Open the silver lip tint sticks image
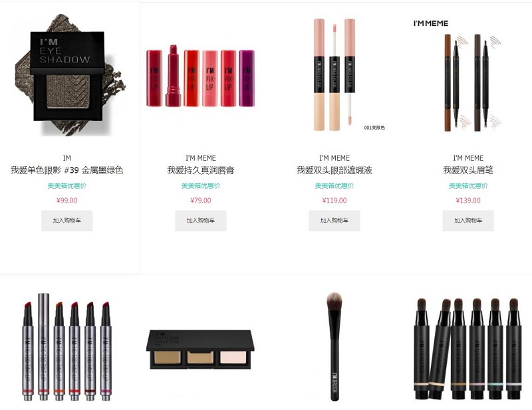 pyautogui.click(x=67, y=347)
